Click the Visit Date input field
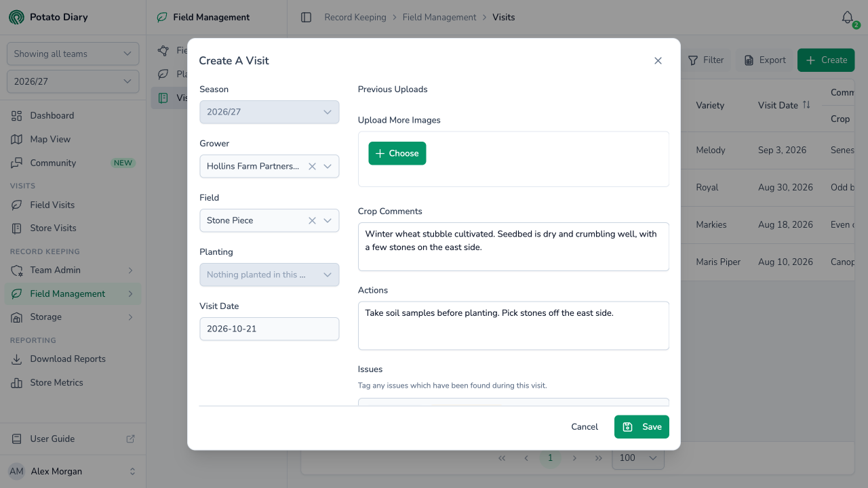 269,329
